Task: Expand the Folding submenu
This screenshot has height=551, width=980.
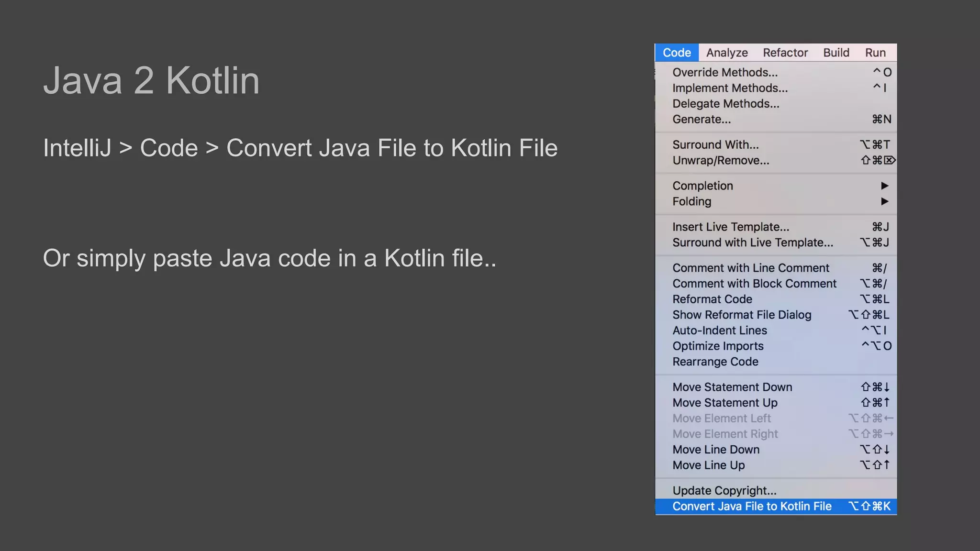Action: point(776,202)
